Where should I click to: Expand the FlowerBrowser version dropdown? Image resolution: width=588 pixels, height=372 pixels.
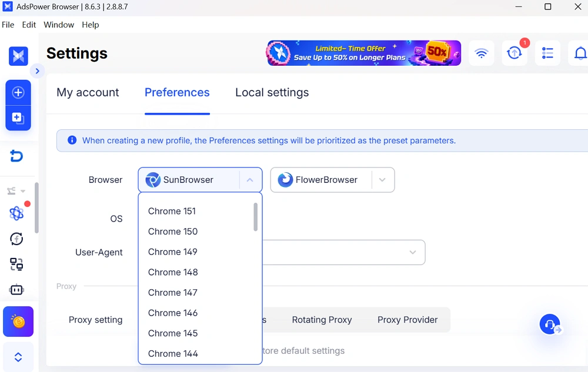click(x=382, y=180)
